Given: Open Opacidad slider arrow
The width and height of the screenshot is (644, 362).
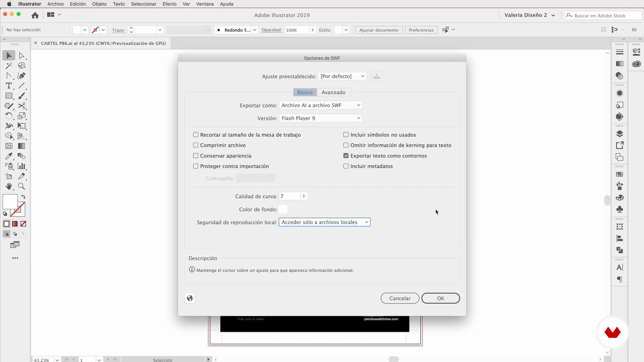Looking at the screenshot, I should [x=313, y=30].
